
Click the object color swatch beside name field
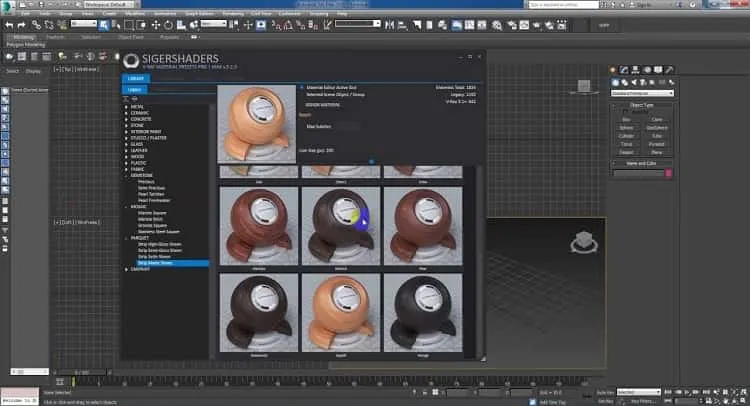[x=669, y=173]
